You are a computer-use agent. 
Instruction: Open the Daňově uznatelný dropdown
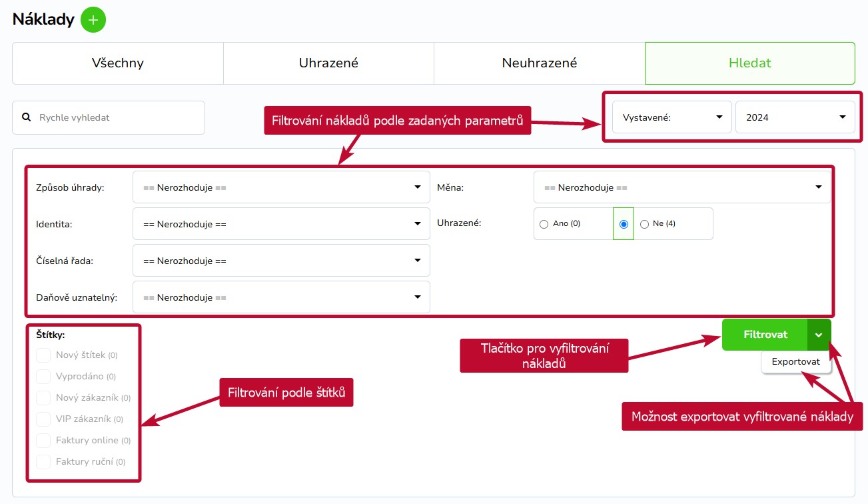tap(281, 297)
